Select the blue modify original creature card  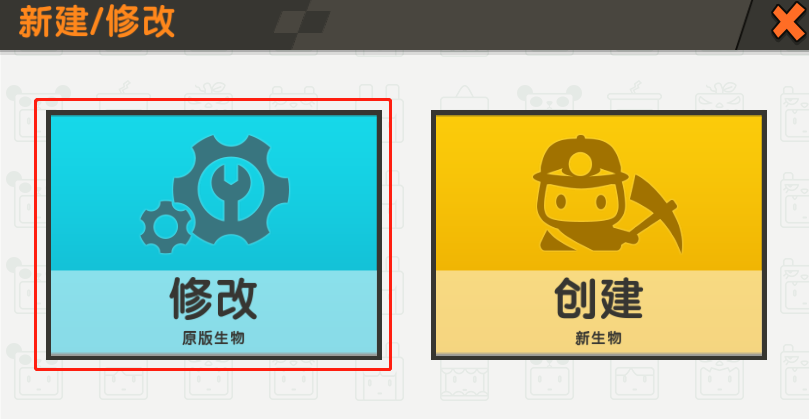pyautogui.click(x=214, y=235)
